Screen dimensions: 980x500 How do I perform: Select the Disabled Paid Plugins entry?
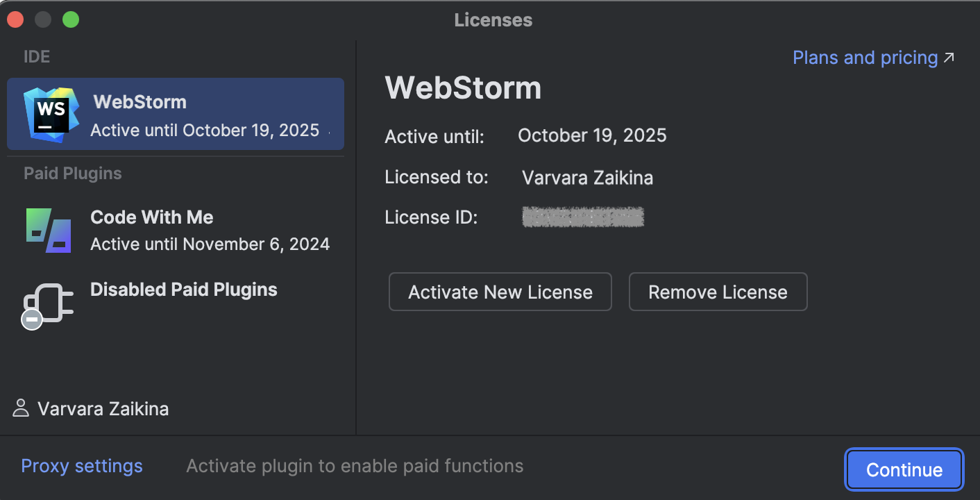(183, 290)
